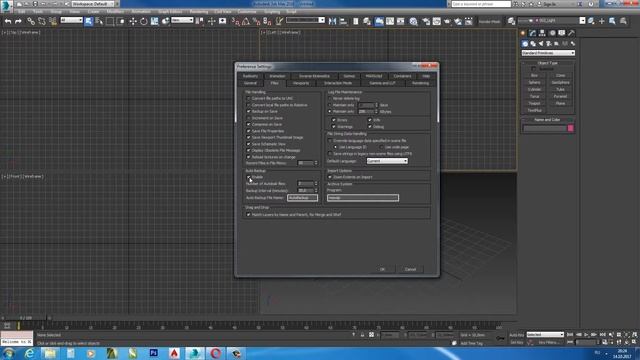640x360 pixels.
Task: Open the key filter Selected dropdown
Action: tap(545, 335)
